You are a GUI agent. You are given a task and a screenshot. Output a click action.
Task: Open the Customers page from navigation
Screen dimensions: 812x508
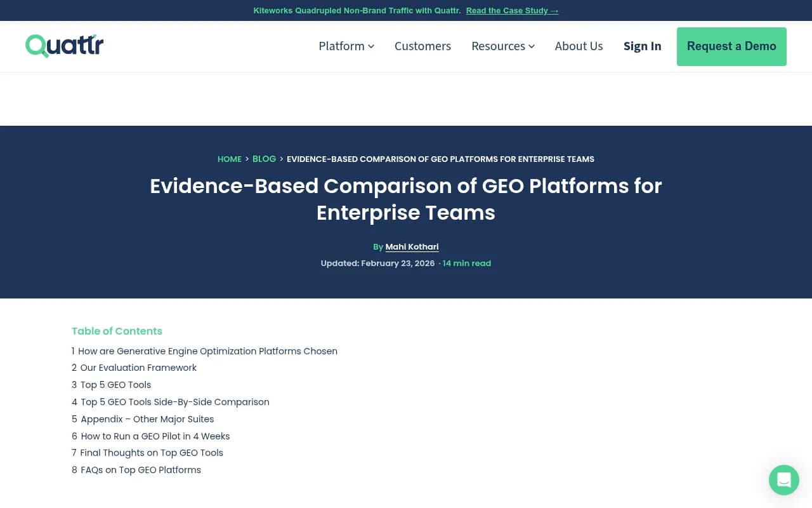(422, 46)
